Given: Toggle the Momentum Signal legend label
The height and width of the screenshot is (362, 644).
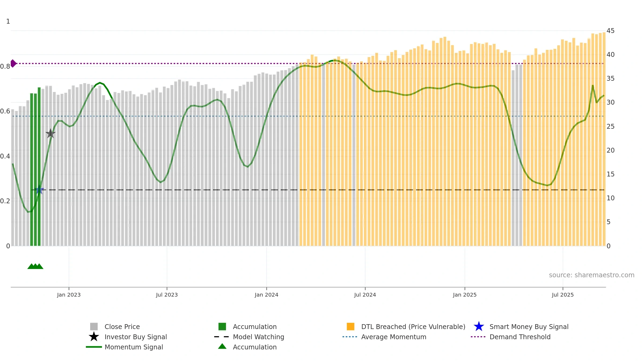Looking at the screenshot, I should click(x=134, y=347).
